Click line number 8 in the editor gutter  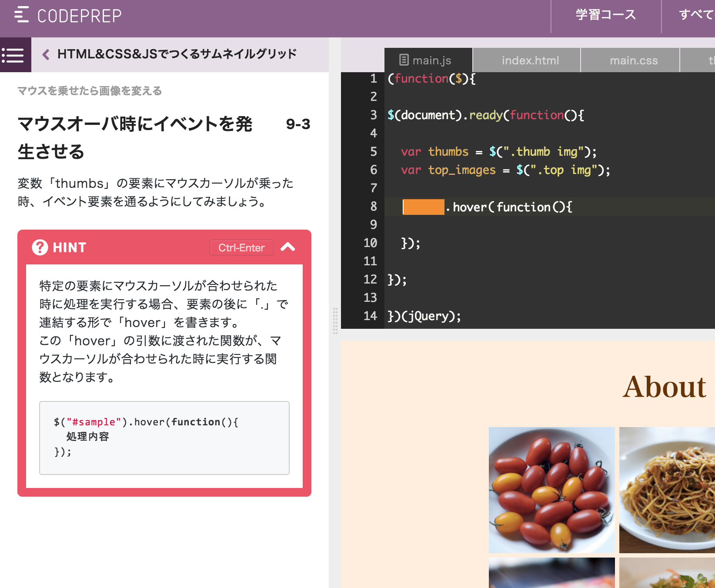coord(373,207)
